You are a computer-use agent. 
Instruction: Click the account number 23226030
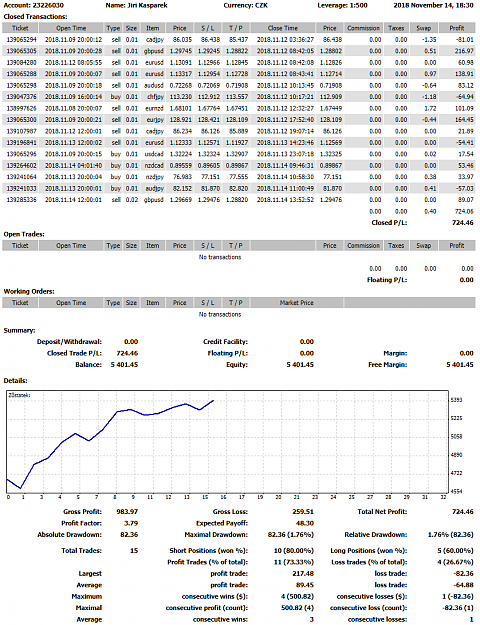point(47,6)
